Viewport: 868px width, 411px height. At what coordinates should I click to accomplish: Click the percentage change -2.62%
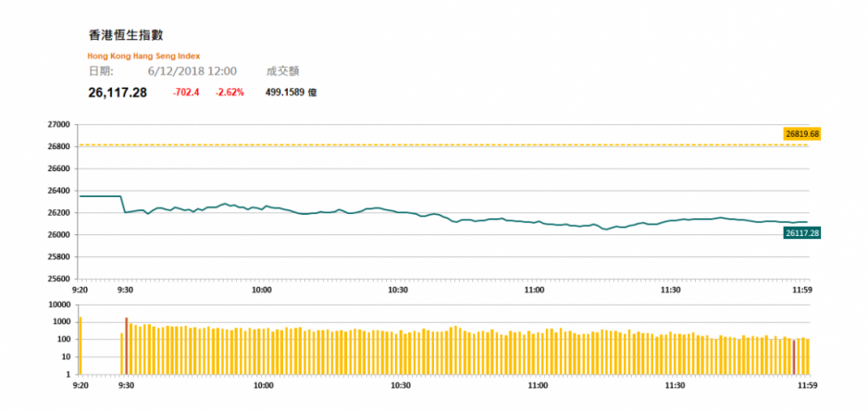point(229,93)
